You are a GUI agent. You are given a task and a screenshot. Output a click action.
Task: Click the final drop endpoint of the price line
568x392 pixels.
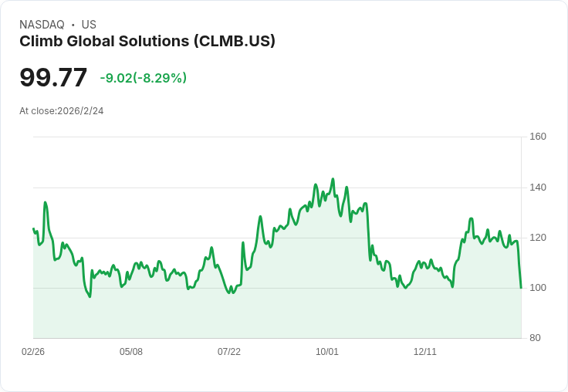[x=521, y=288]
